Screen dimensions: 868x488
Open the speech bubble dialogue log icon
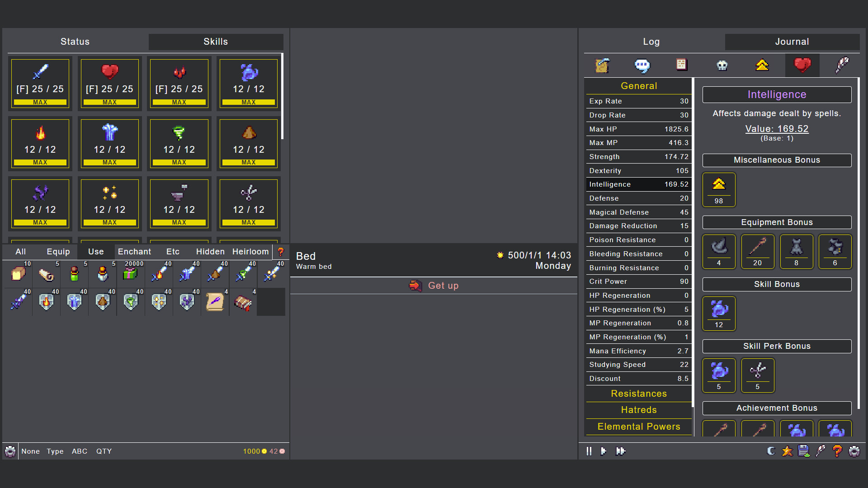pos(642,66)
